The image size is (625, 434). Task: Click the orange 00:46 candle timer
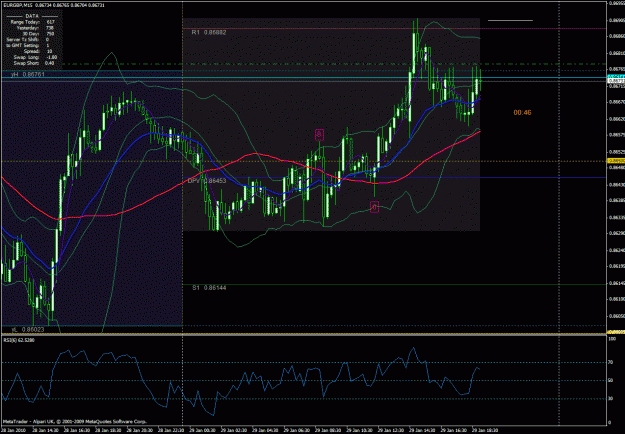522,113
